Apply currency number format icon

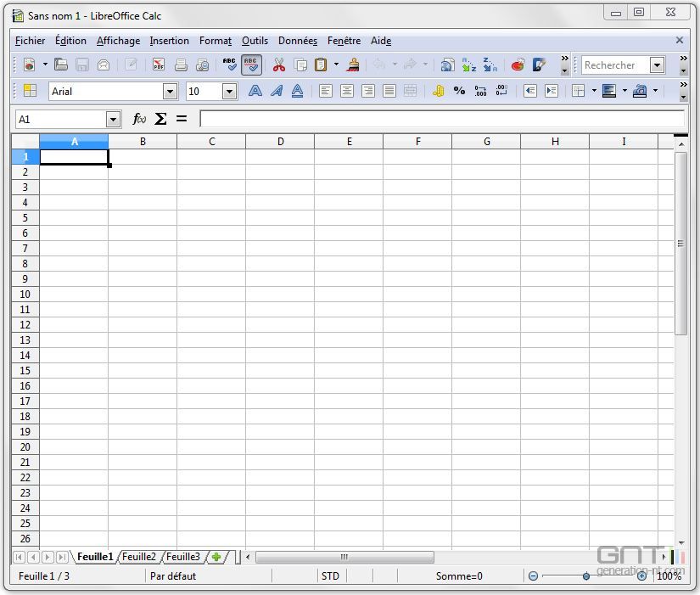438,91
